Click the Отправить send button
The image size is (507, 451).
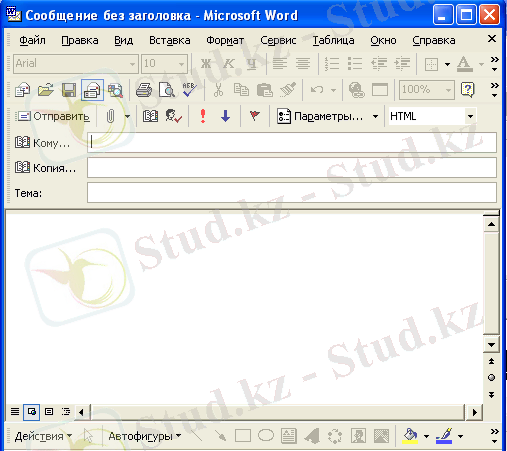coord(53,116)
